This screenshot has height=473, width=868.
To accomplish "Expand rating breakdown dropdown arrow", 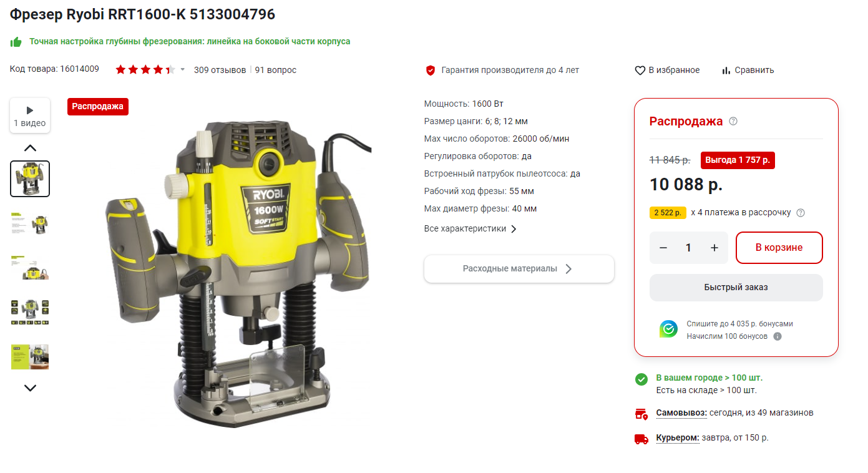I will click(183, 70).
